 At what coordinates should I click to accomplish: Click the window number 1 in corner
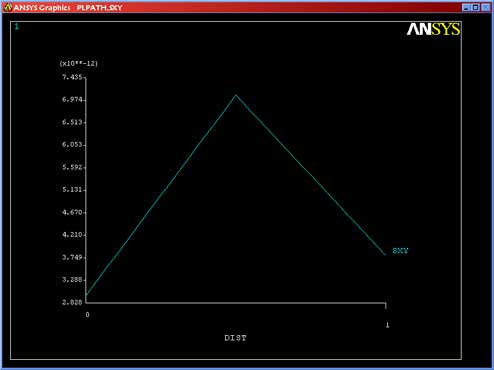click(x=17, y=26)
